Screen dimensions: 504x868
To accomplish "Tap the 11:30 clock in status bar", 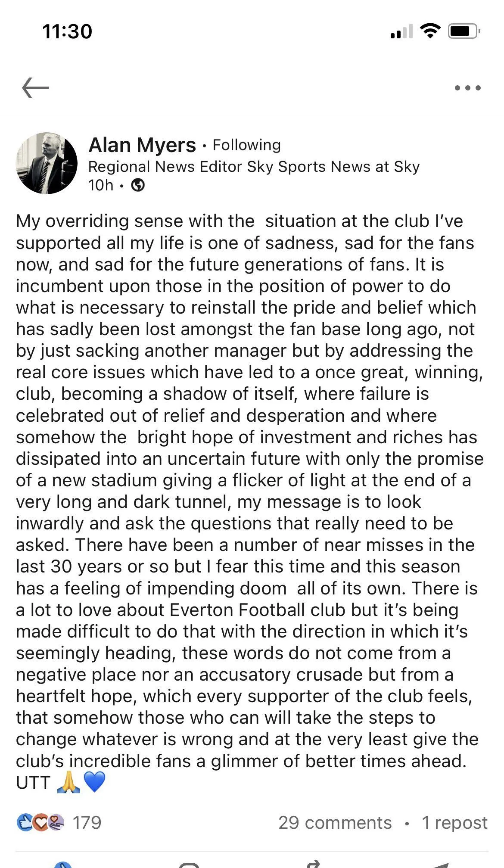I will (67, 31).
